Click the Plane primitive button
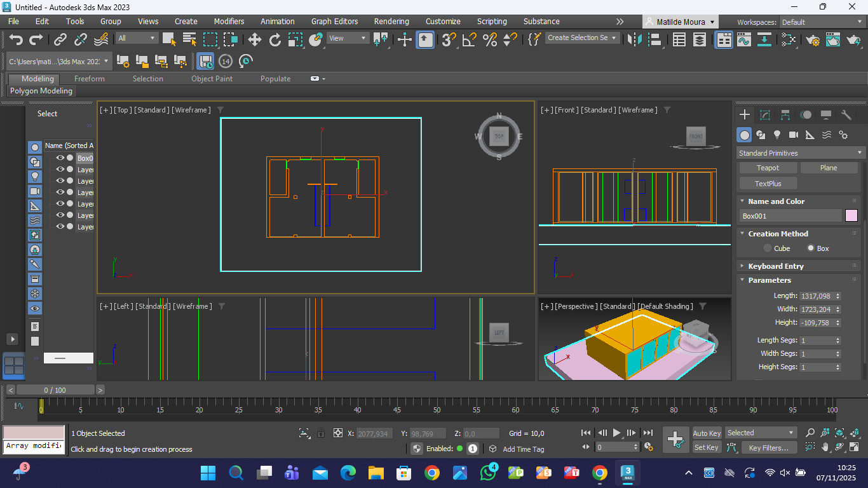The width and height of the screenshot is (868, 488). click(x=829, y=168)
